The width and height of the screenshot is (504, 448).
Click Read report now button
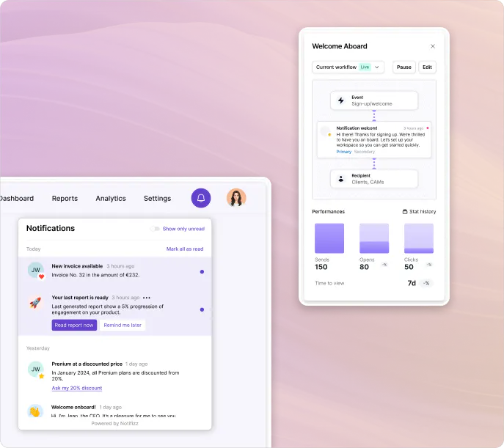(x=74, y=325)
